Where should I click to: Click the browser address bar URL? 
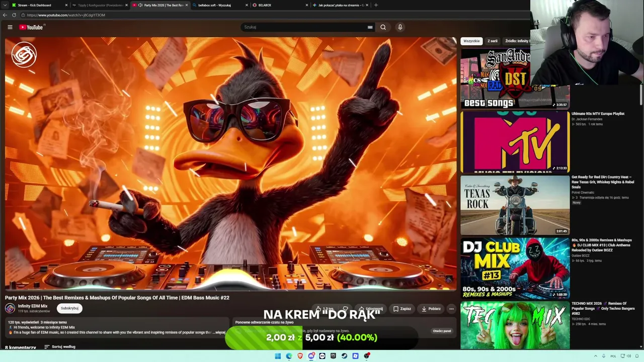click(x=66, y=15)
